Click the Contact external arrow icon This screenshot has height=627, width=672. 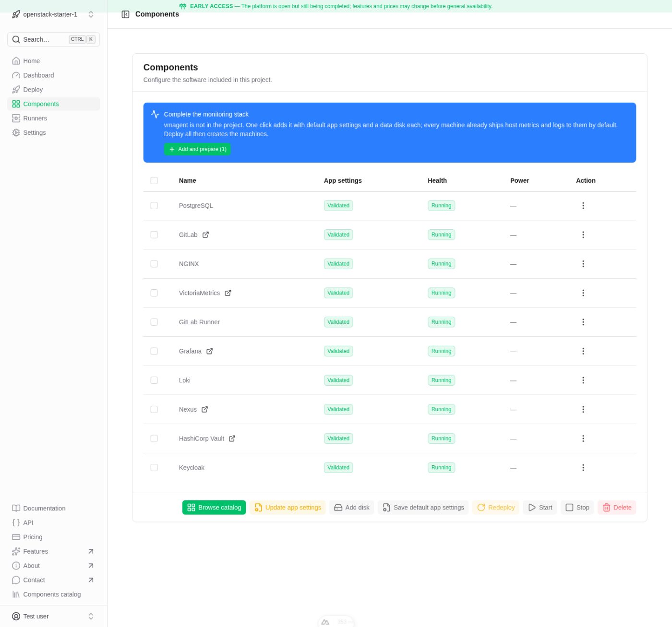pyautogui.click(x=91, y=580)
